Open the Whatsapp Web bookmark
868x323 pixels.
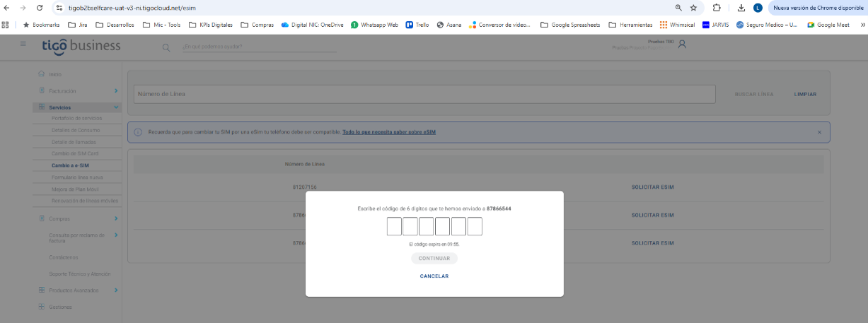pyautogui.click(x=374, y=24)
